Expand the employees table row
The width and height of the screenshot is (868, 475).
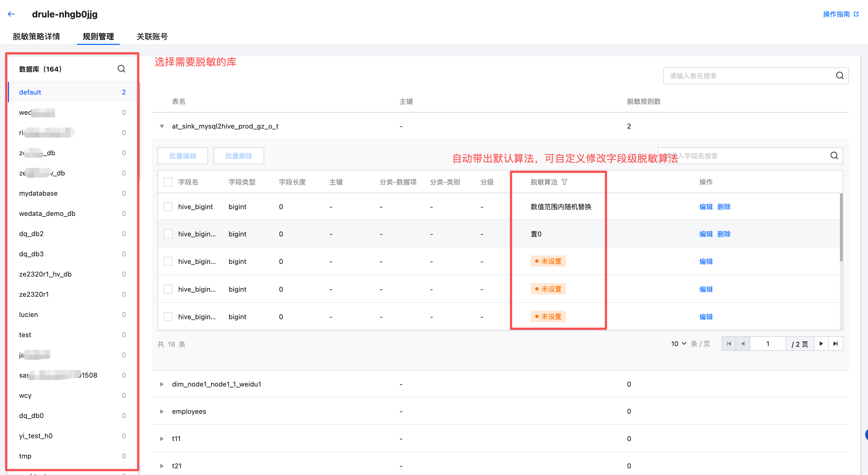point(162,411)
